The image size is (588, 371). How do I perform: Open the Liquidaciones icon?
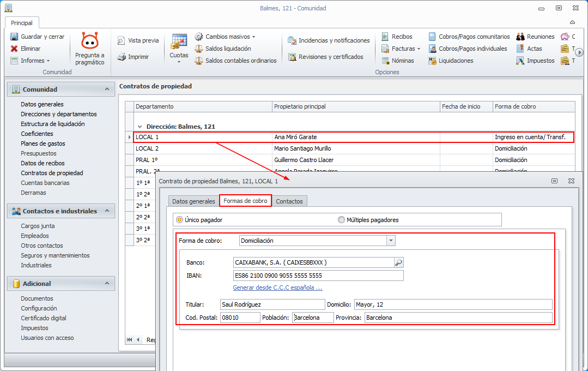(432, 61)
